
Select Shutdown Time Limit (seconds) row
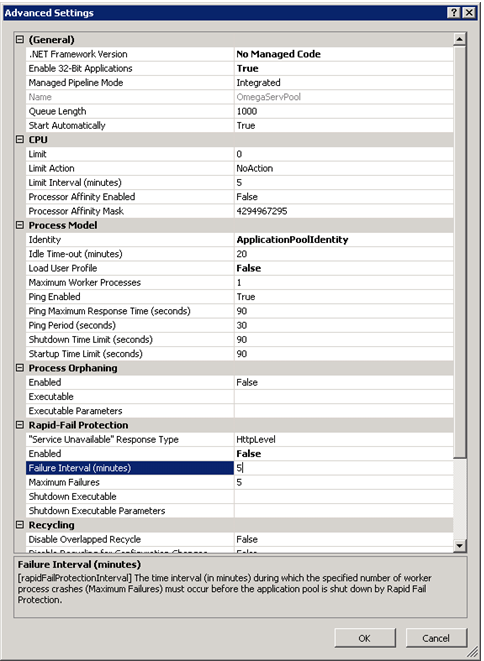click(239, 339)
